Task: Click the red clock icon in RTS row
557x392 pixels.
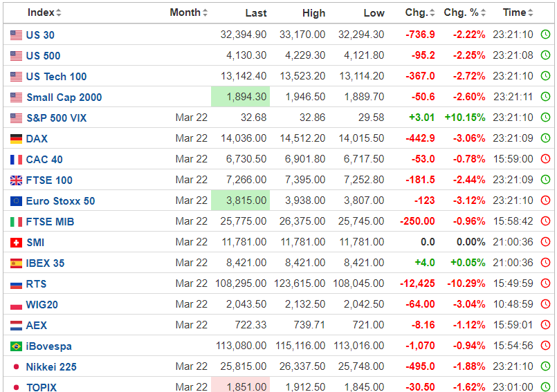Action: click(x=545, y=283)
